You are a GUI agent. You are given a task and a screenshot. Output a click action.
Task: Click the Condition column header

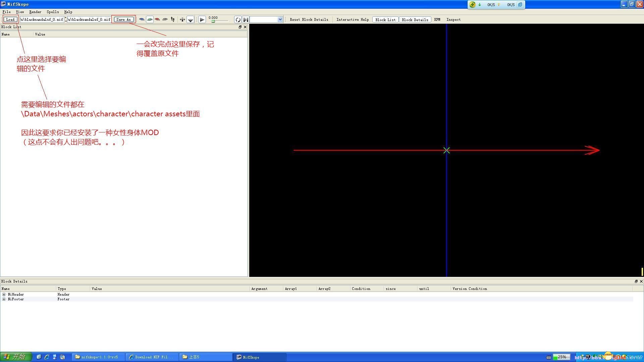[x=367, y=289]
